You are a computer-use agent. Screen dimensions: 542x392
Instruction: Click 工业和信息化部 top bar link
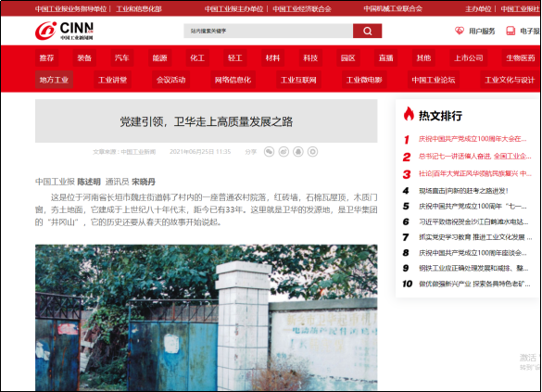139,9
